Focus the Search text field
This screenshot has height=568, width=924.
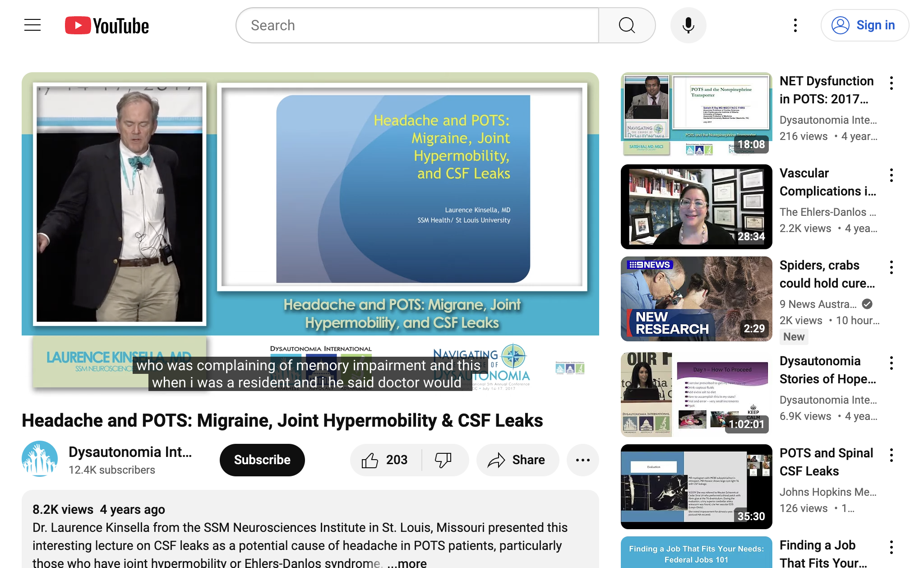click(x=418, y=25)
